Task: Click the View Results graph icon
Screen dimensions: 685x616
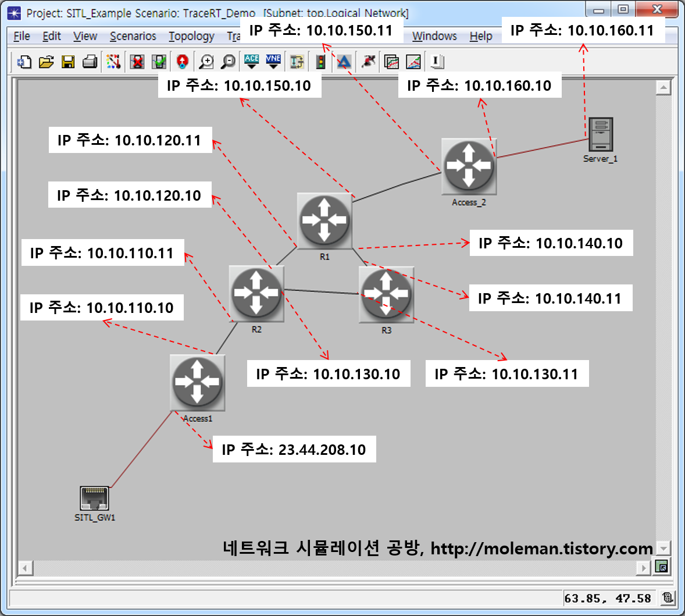Action: 391,62
